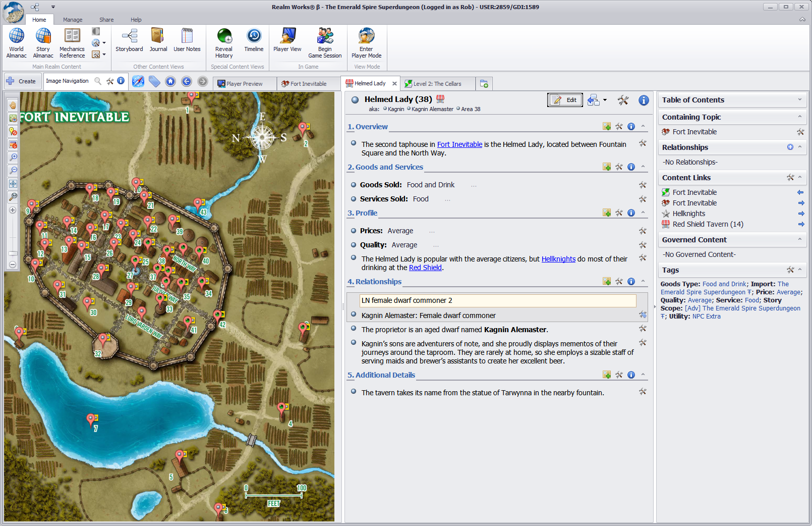Open the topic navigation dropdown arrow

click(x=605, y=100)
